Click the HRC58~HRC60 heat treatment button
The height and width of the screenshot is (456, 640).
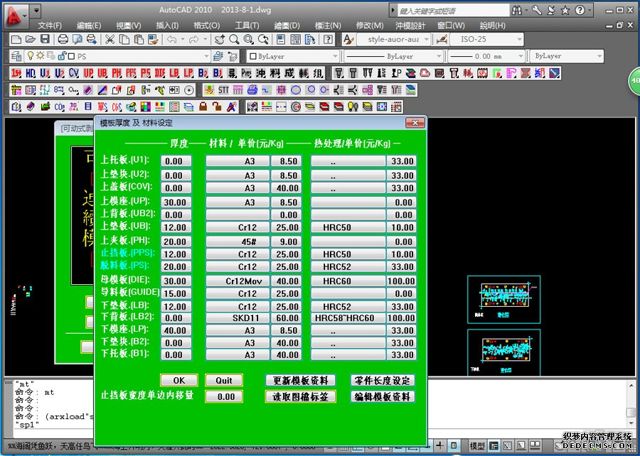point(348,318)
